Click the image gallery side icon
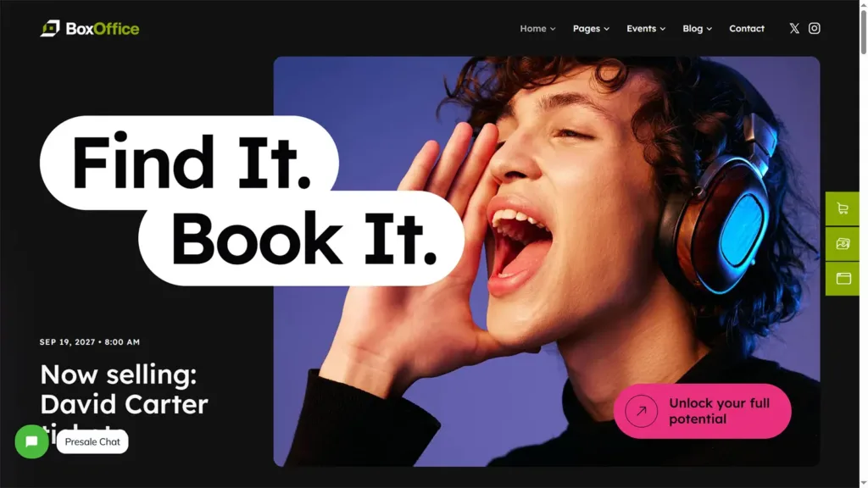868x488 pixels. click(843, 243)
